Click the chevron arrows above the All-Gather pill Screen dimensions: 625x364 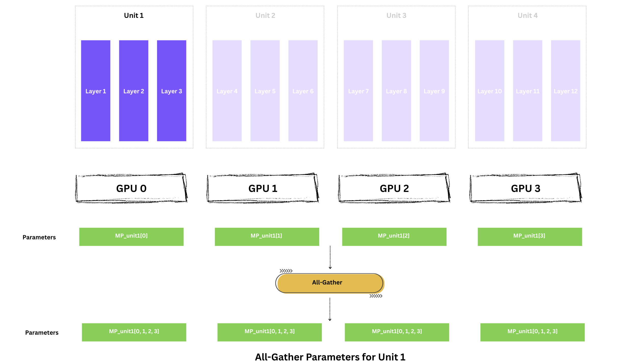pyautogui.click(x=286, y=271)
